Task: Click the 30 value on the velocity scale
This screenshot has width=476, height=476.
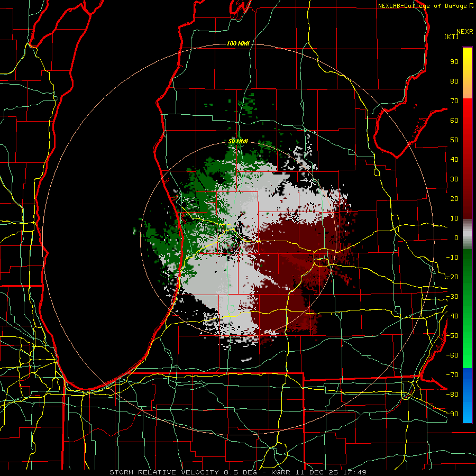Action: pyautogui.click(x=454, y=179)
